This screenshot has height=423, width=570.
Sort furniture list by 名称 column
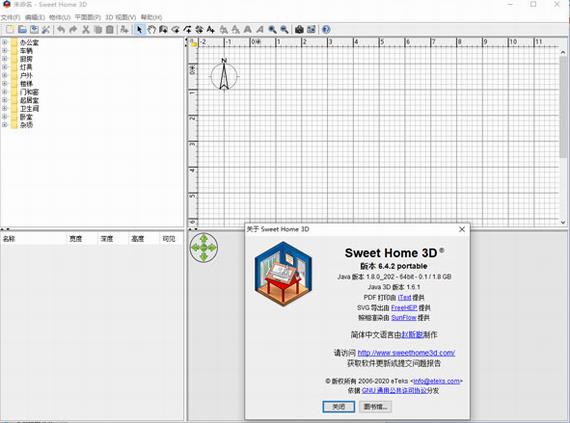coord(33,239)
